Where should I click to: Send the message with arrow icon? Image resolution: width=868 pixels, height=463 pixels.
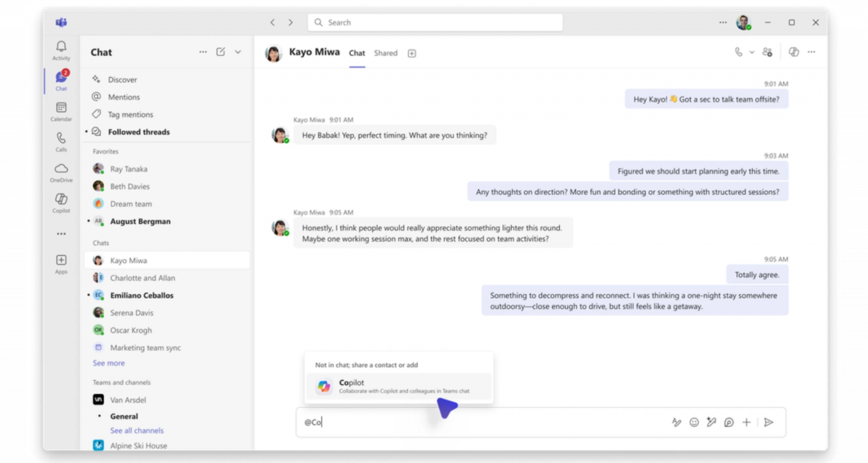(769, 422)
